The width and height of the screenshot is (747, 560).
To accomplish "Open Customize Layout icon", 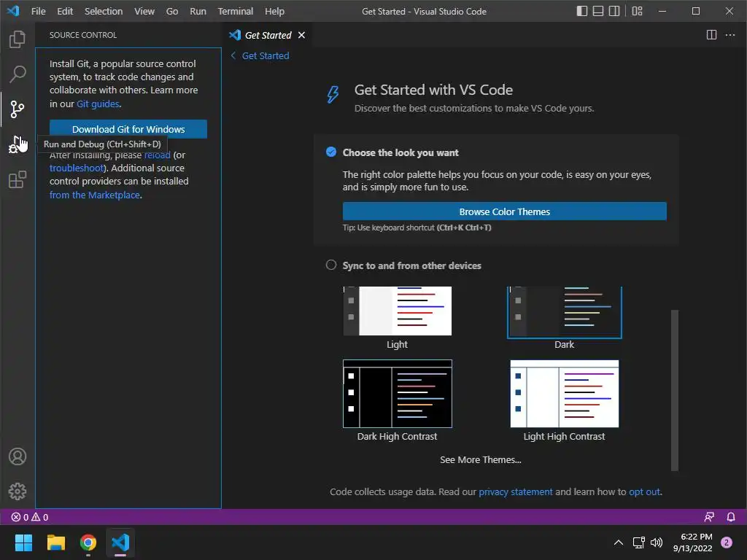I will tap(637, 11).
